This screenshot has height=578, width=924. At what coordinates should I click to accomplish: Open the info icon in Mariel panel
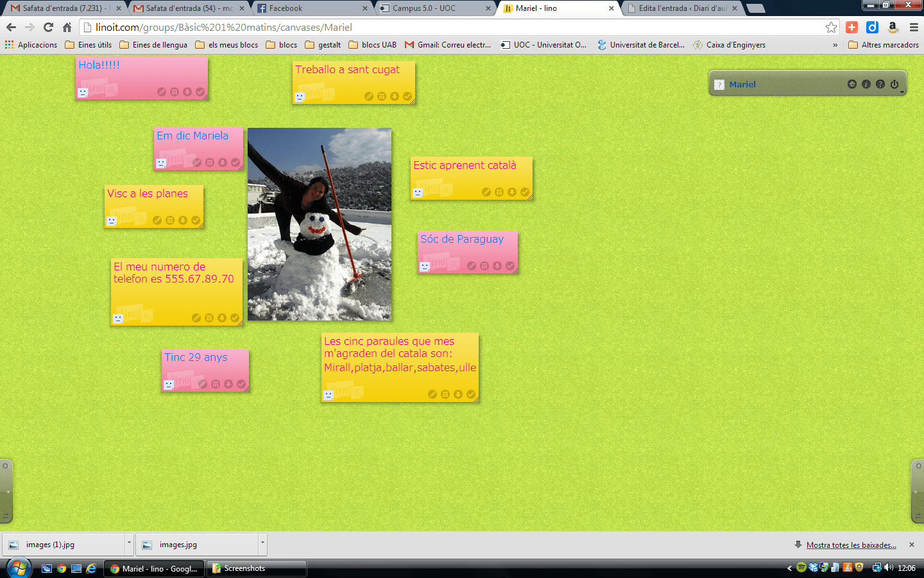pyautogui.click(x=866, y=84)
